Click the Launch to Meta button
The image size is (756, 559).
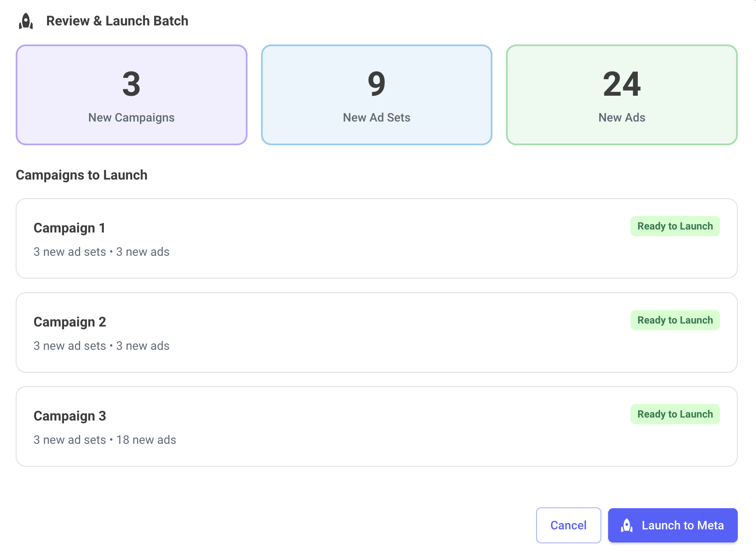(x=673, y=525)
